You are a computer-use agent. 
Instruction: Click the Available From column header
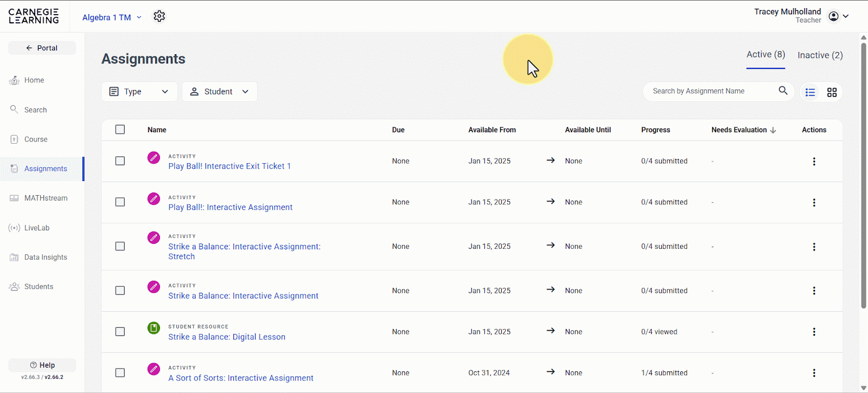click(492, 130)
